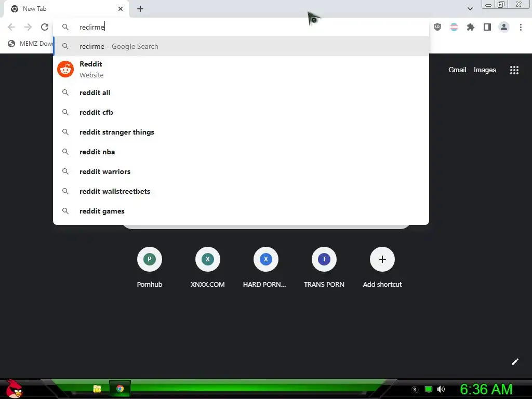Screen dimensions: 532x399
Task: Select redirme - Google Search suggestion
Action: 241,46
